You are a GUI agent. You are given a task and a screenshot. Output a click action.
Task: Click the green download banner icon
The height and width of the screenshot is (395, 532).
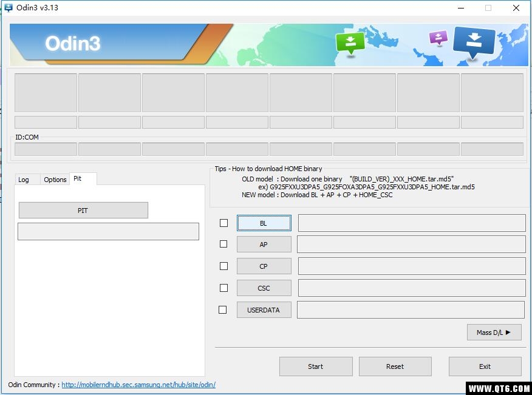point(350,43)
